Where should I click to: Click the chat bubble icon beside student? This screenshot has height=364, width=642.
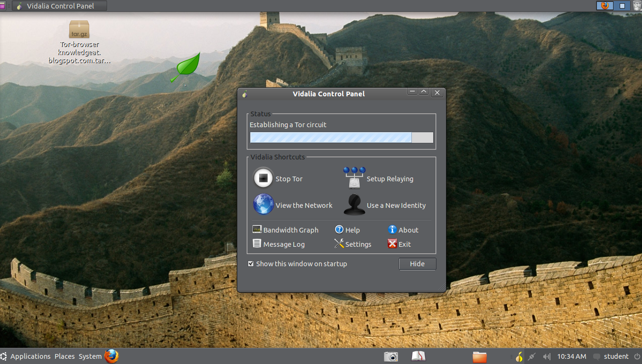[x=596, y=356]
